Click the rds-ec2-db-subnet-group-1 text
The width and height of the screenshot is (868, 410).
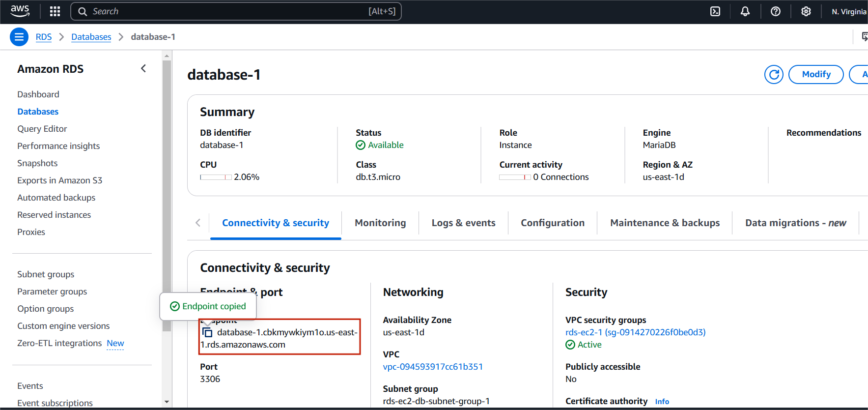coord(436,401)
